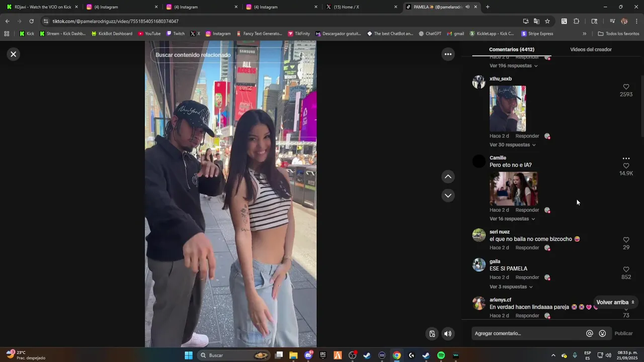Open the xthu_sexb comment image
Image resolution: width=644 pixels, height=362 pixels.
pos(508,109)
